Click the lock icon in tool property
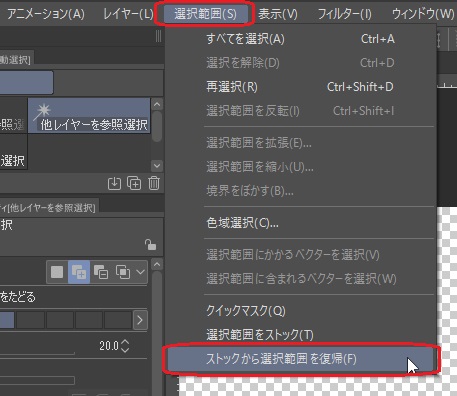This screenshot has height=396, width=457. [150, 245]
